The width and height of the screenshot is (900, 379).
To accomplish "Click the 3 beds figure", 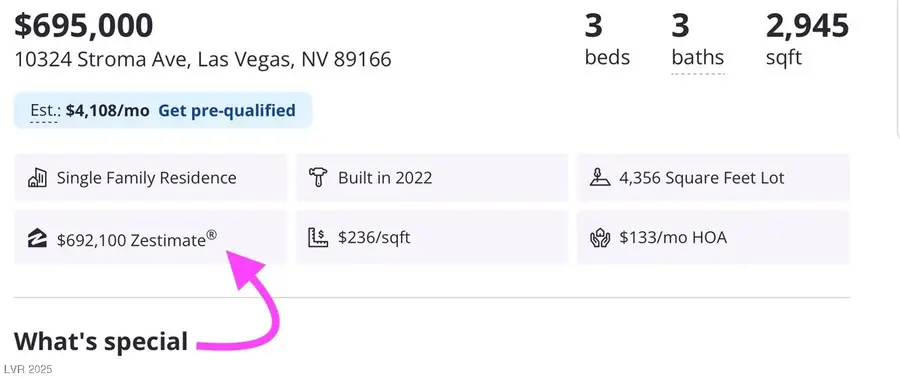I will (607, 39).
